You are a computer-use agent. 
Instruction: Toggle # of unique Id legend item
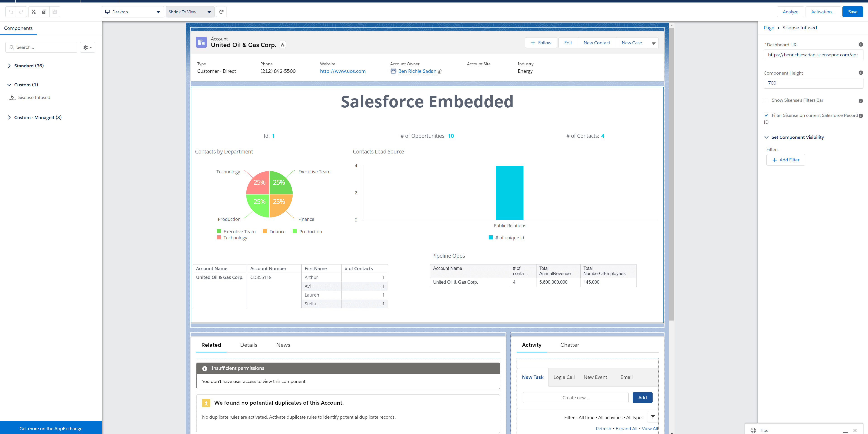point(506,238)
